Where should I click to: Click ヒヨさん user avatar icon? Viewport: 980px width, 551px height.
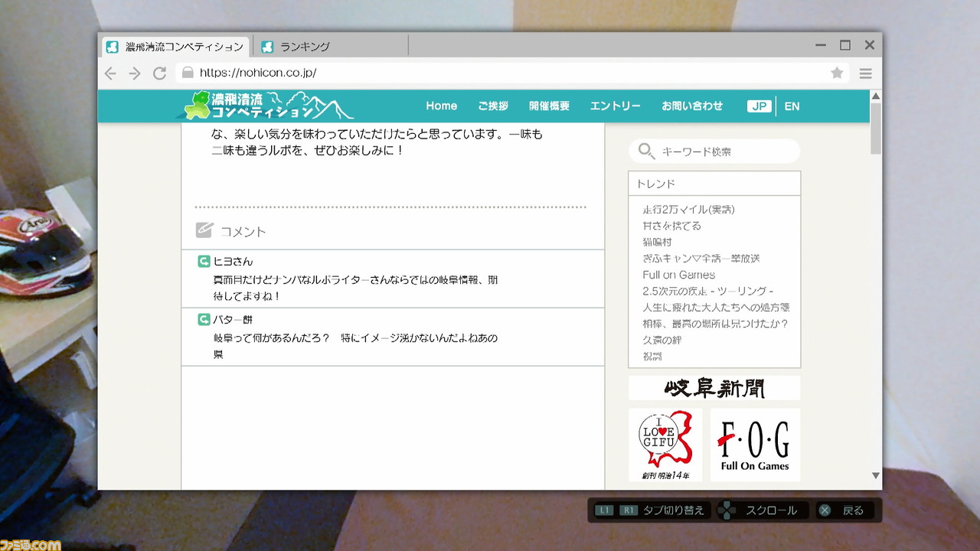tap(204, 261)
